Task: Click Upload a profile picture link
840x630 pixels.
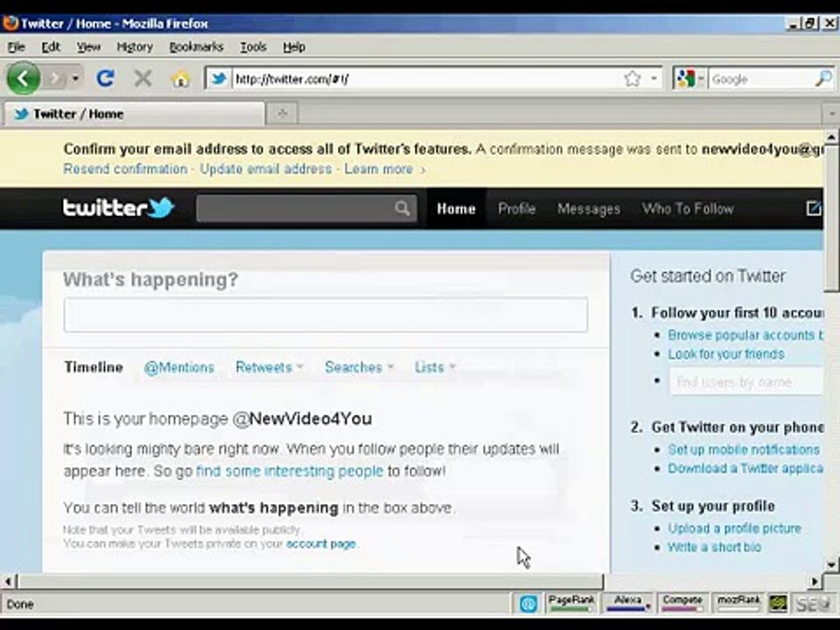Action: (734, 528)
